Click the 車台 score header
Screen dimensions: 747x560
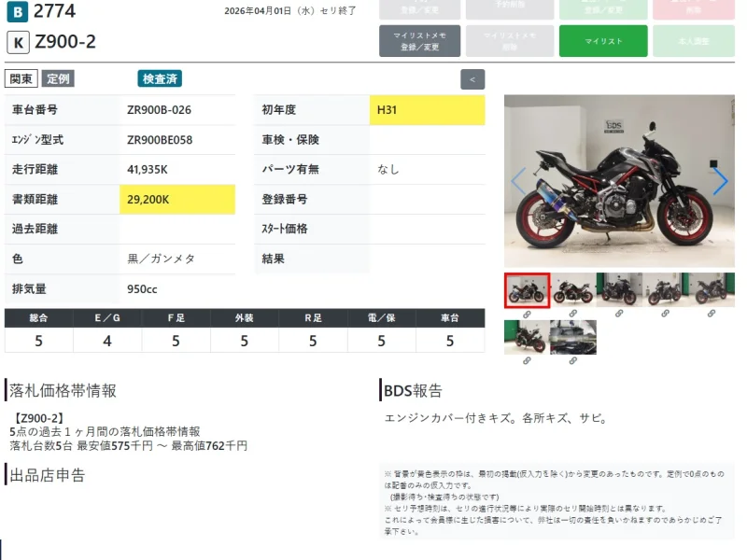click(x=450, y=318)
